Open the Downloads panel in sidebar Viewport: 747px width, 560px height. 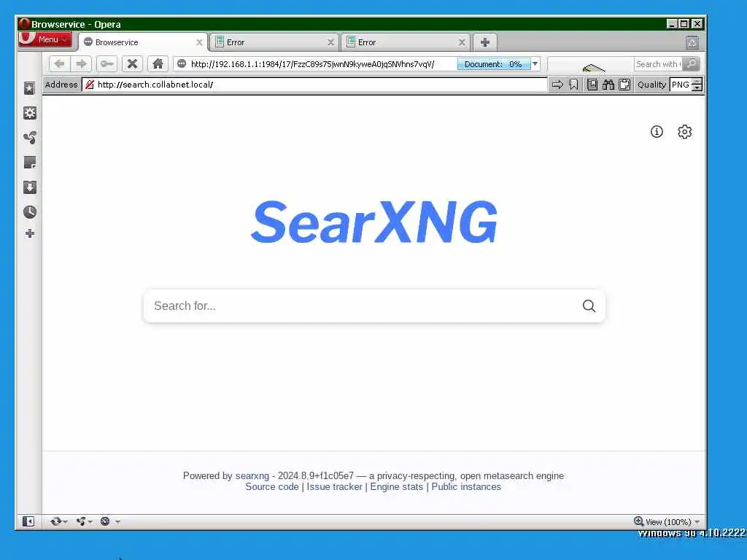[x=29, y=187]
